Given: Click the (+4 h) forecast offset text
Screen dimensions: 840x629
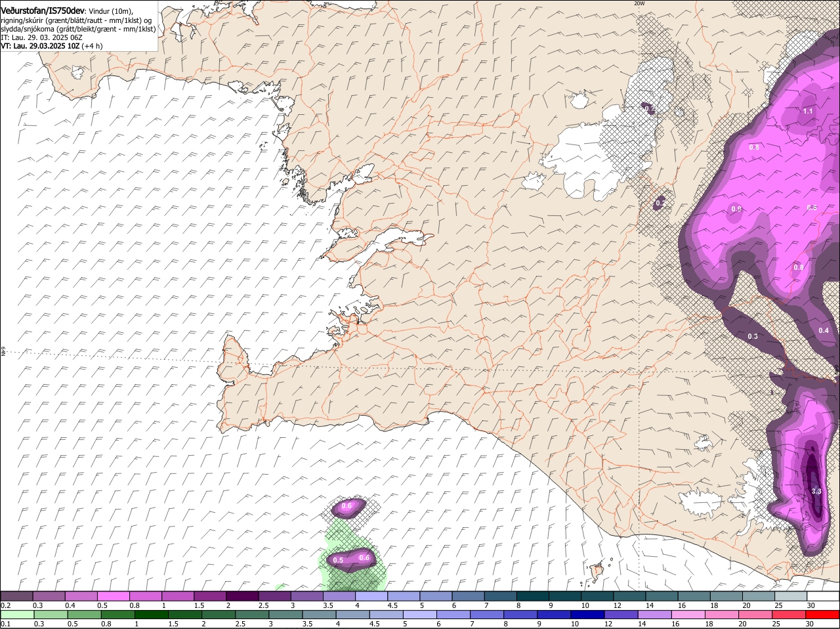Looking at the screenshot, I should coord(93,47).
